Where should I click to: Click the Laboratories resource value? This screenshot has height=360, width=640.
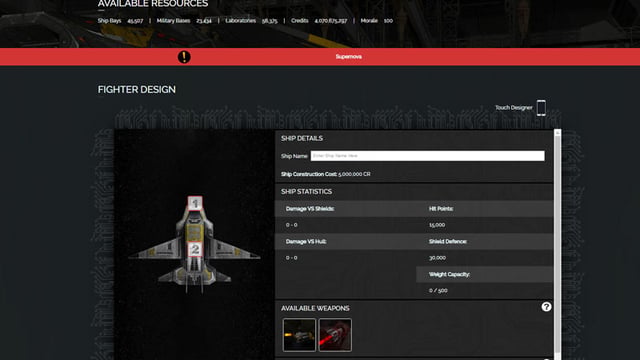(x=269, y=21)
